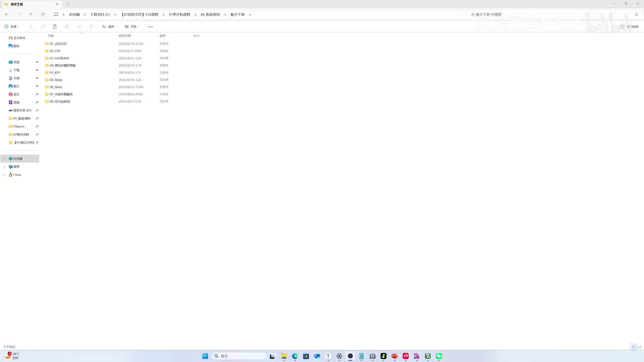Viewport: 644px width, 362px height.
Task: Open the Details pane button
Action: [629, 27]
